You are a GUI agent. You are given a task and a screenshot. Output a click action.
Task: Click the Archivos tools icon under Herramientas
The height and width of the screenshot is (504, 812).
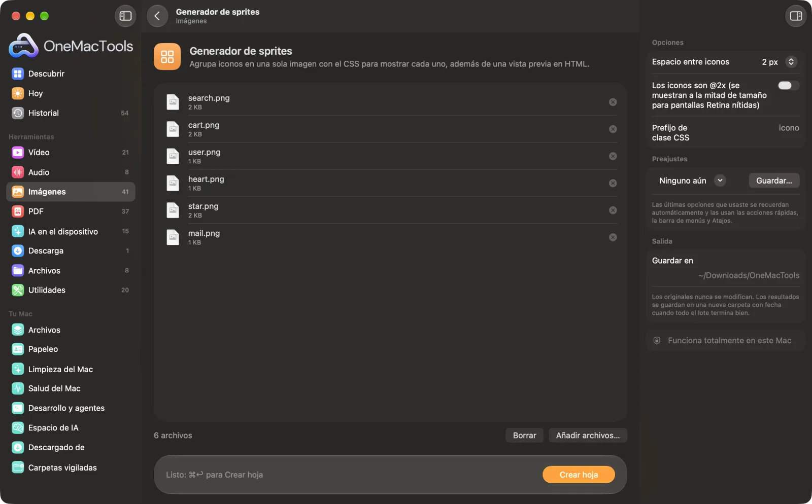(18, 271)
